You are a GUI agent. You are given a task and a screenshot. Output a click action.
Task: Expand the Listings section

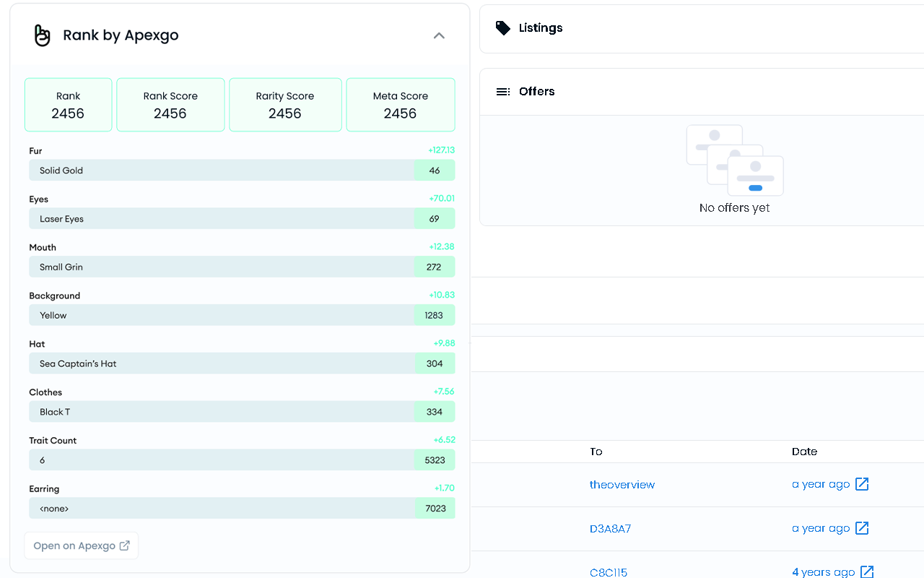click(x=541, y=28)
